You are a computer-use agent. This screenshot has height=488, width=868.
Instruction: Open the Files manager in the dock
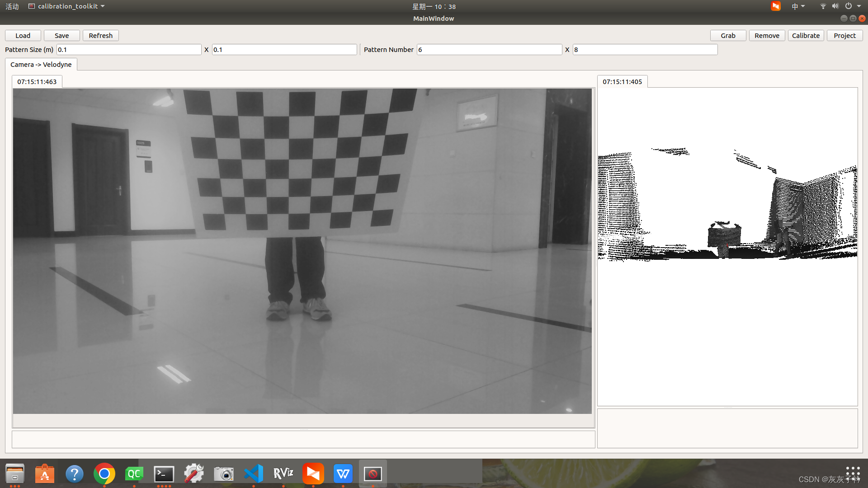pyautogui.click(x=15, y=474)
